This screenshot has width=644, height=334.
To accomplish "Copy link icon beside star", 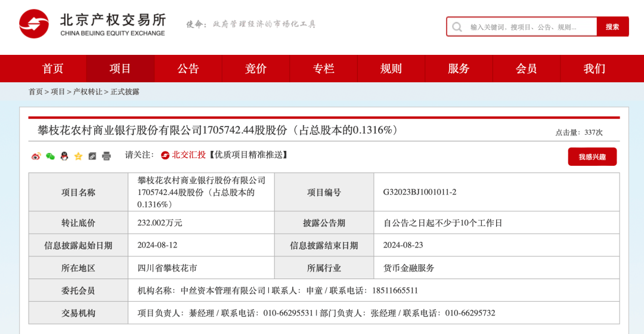I will pos(92,156).
